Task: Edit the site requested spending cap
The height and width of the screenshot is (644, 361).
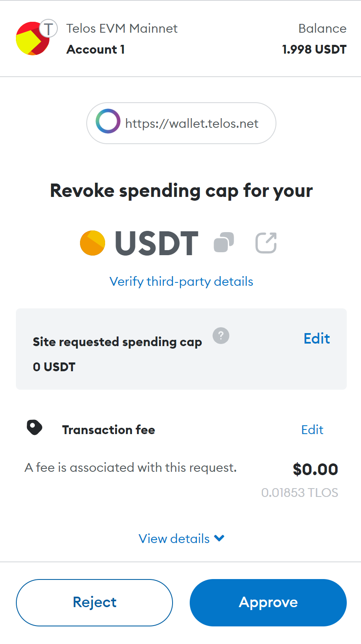Action: pos(317,339)
